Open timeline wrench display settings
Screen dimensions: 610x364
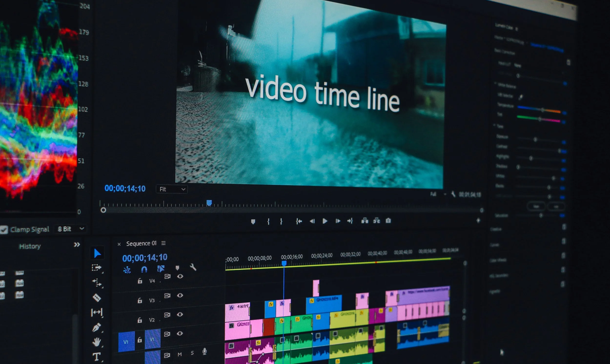pyautogui.click(x=193, y=267)
